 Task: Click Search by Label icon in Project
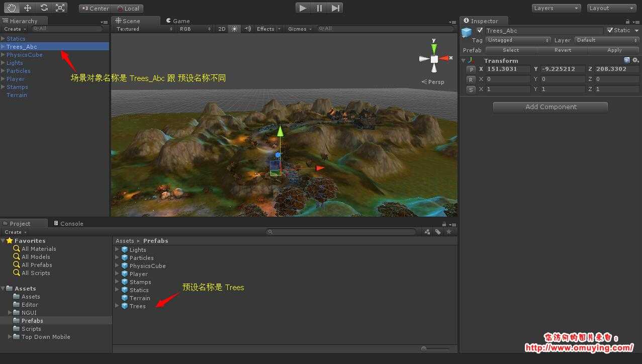pyautogui.click(x=438, y=232)
